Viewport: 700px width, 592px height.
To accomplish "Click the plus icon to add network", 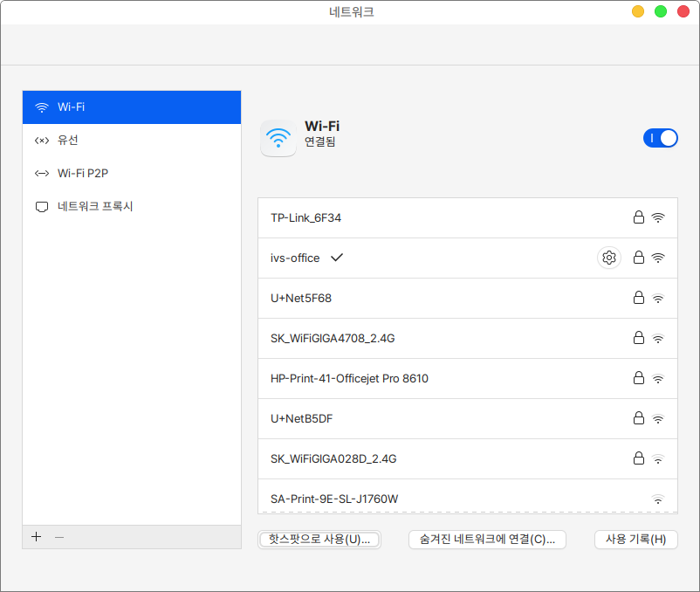I will (36, 537).
